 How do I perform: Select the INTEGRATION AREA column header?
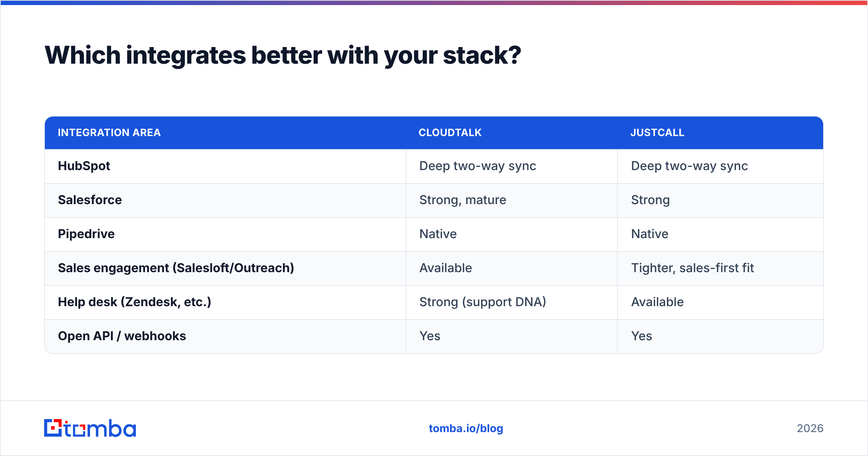coord(109,132)
